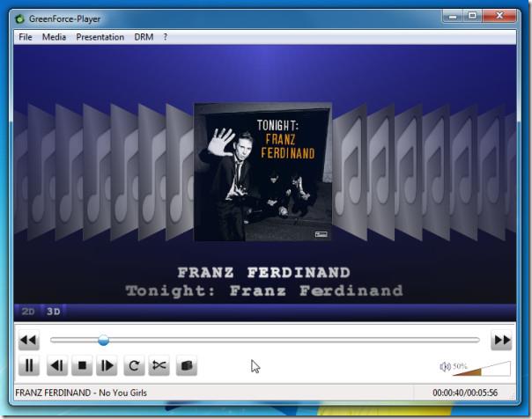Click the seek bar slider knob
The image size is (532, 419).
(x=103, y=340)
